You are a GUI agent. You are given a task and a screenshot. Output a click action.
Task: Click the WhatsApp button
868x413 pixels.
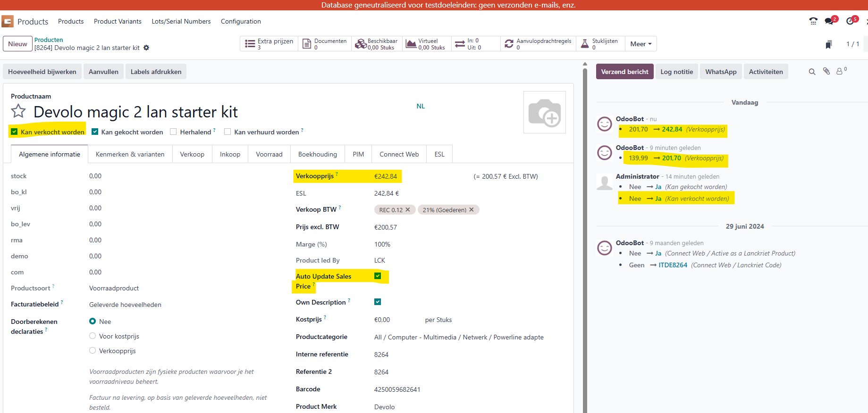coord(721,72)
